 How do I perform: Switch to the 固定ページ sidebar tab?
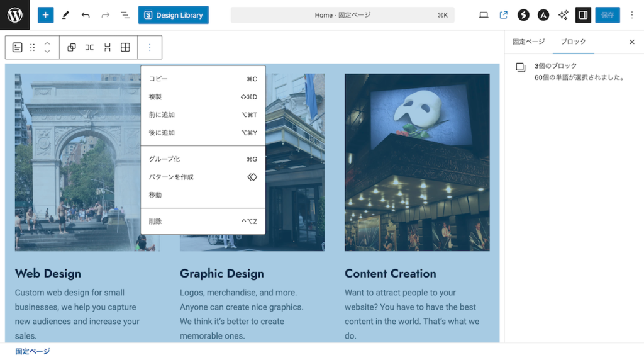point(528,42)
